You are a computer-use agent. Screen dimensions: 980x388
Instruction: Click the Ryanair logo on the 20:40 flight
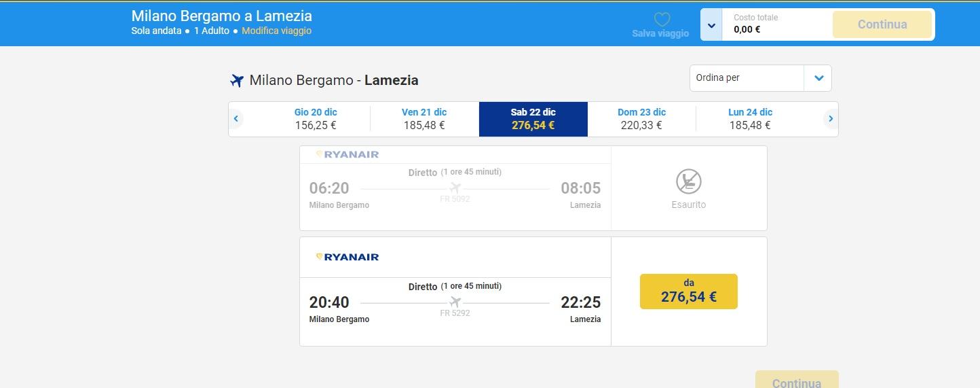347,257
